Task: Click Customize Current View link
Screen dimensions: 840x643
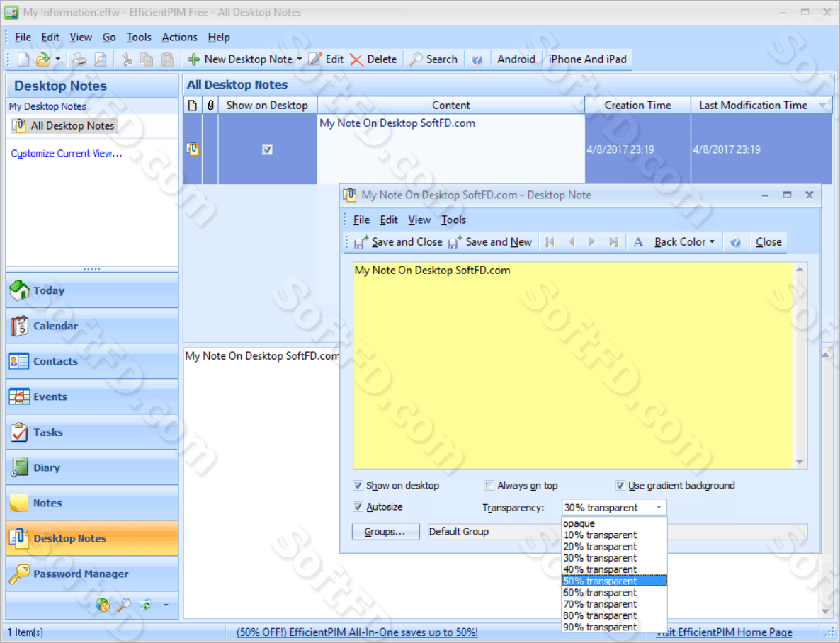Action: (67, 153)
